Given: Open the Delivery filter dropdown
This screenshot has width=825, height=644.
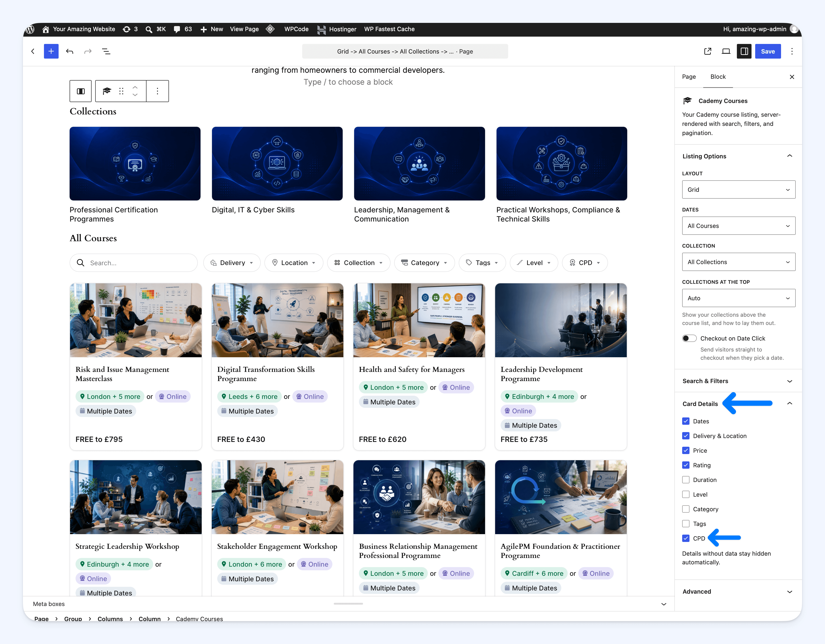Looking at the screenshot, I should click(232, 263).
